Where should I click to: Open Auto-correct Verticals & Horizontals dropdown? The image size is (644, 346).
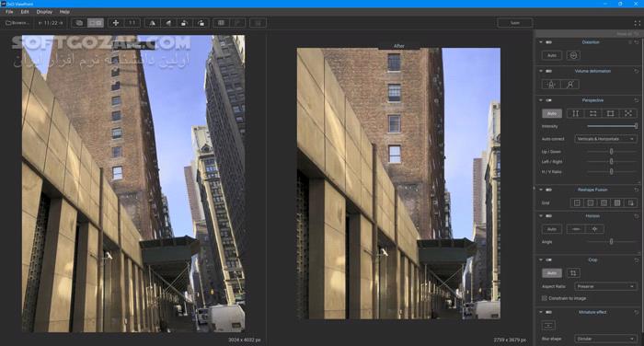point(605,139)
